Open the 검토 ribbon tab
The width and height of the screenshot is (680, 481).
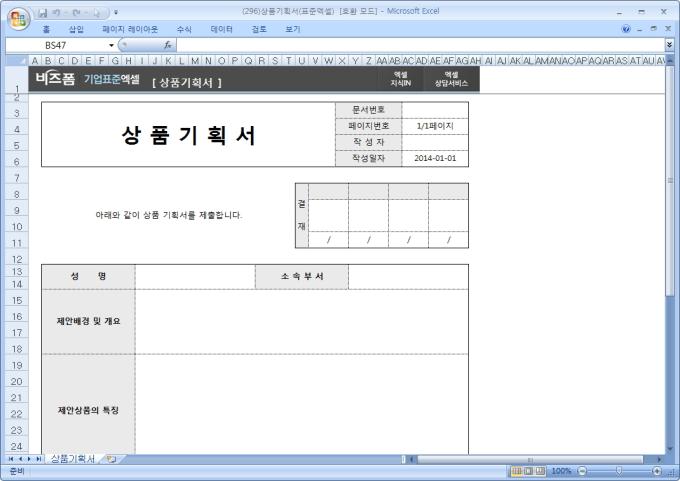[259, 29]
